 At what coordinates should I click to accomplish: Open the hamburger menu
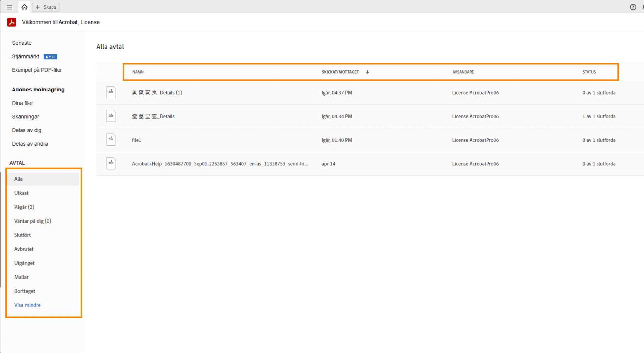pyautogui.click(x=9, y=7)
